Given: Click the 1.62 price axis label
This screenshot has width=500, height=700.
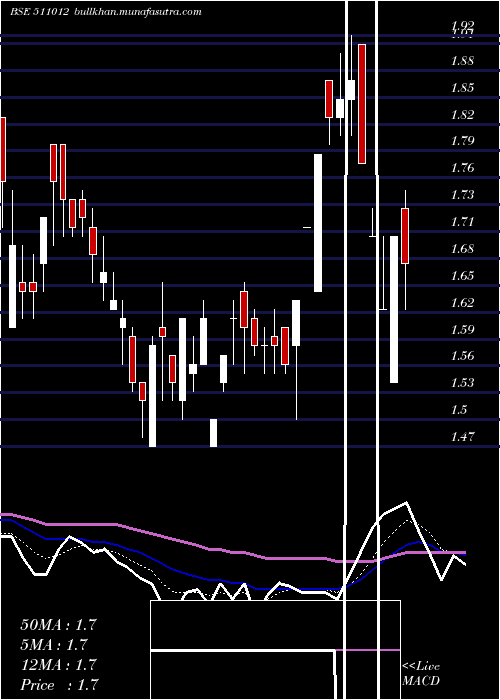Looking at the screenshot, I should (x=462, y=303).
